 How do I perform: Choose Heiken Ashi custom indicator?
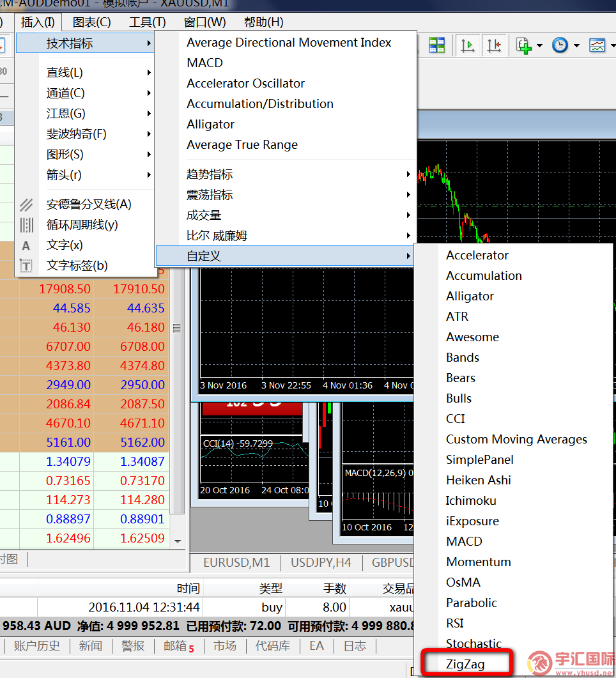pos(478,480)
